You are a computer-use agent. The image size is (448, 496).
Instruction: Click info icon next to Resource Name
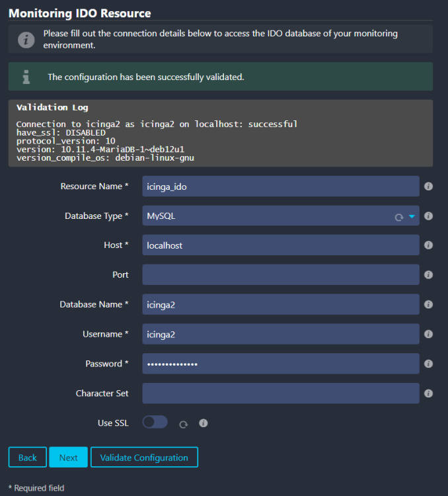click(x=428, y=186)
